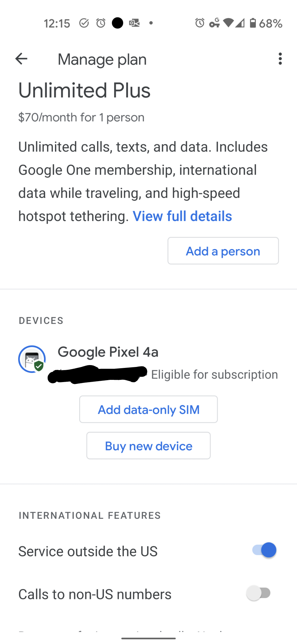Tap the alarm clock icon beside the VPN key
This screenshot has width=297, height=644.
200,23
